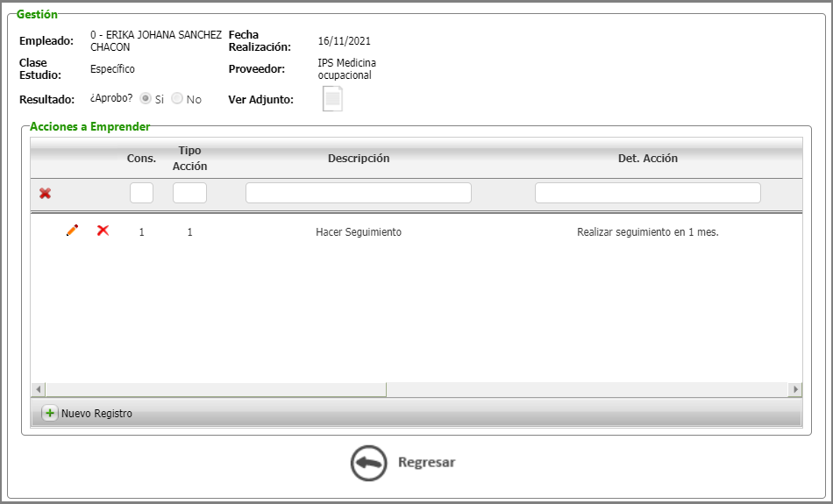Go back using the Regresar arrow icon
833x504 pixels.
coord(368,463)
